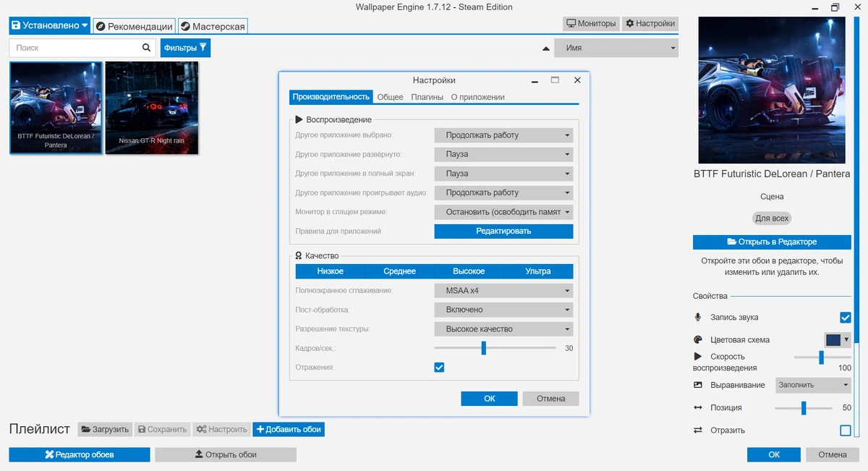Toggle ascending sort order arrow
The image size is (868, 471).
pyautogui.click(x=546, y=48)
